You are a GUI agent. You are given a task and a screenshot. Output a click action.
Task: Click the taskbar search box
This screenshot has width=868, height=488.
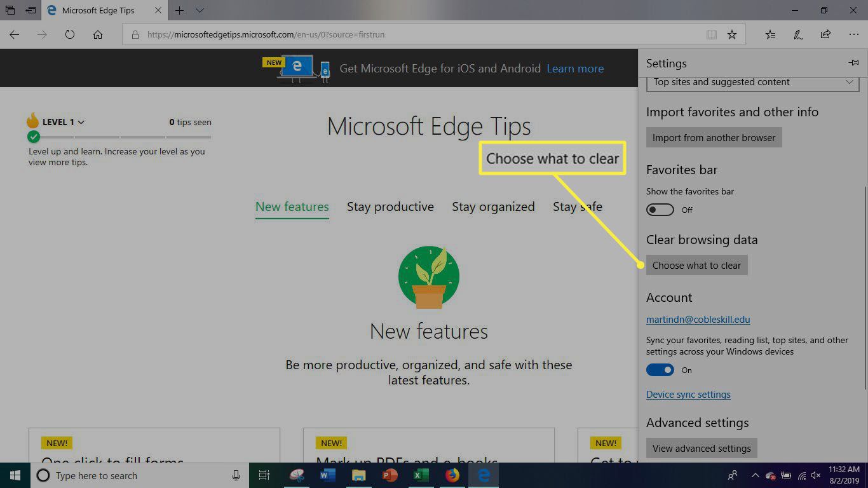tap(140, 475)
